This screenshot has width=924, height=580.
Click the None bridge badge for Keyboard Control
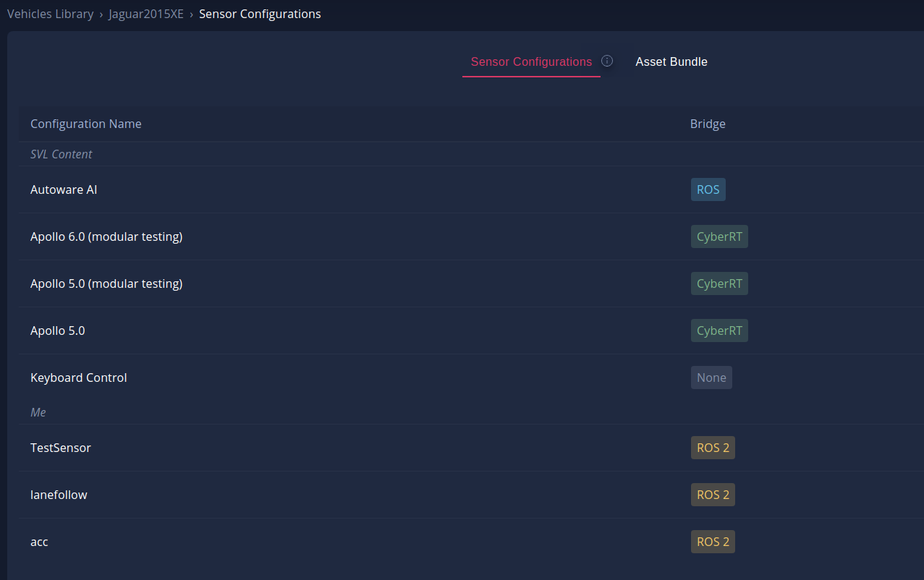[711, 377]
